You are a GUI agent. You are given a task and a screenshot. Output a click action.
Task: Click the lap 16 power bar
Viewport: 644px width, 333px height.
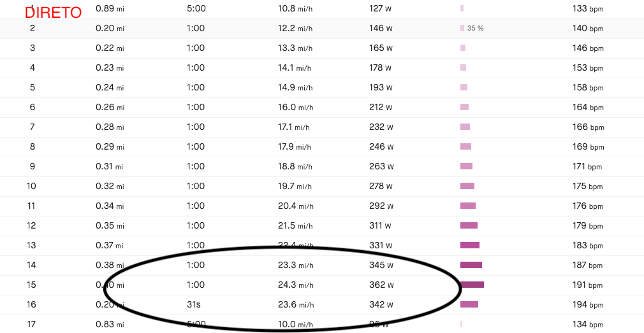point(469,304)
